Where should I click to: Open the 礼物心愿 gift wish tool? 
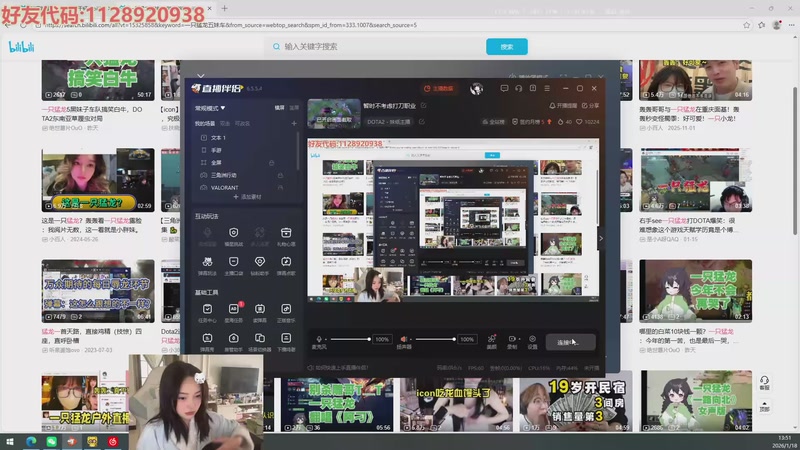pos(286,237)
